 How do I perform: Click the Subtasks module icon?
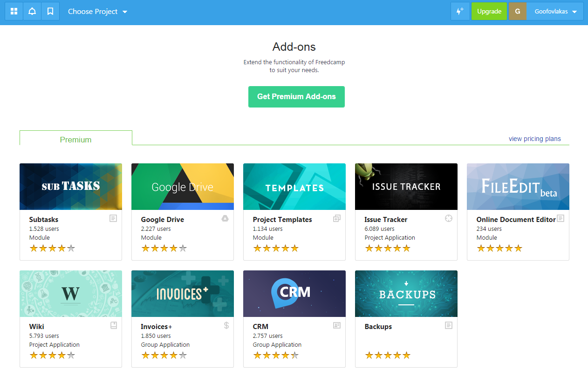[x=113, y=218]
